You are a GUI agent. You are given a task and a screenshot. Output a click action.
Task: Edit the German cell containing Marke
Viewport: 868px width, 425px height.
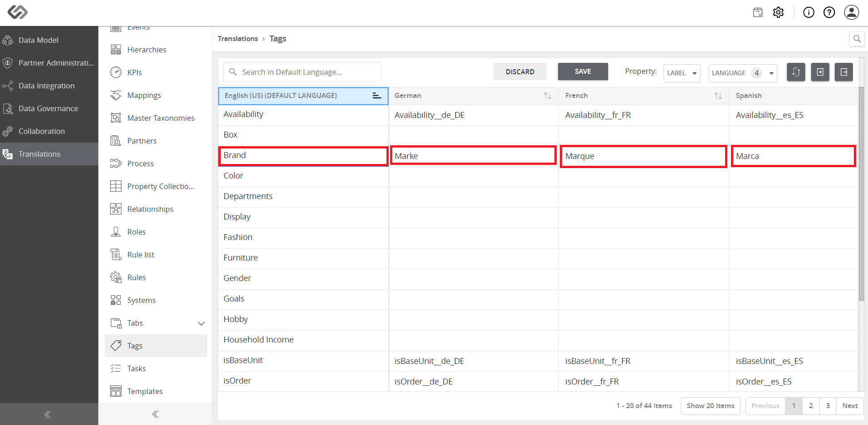pyautogui.click(x=473, y=156)
